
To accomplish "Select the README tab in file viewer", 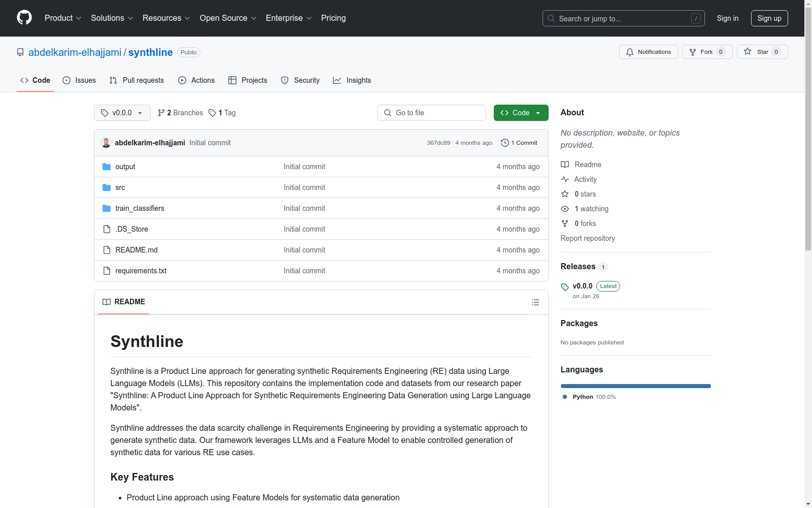I will [x=124, y=302].
